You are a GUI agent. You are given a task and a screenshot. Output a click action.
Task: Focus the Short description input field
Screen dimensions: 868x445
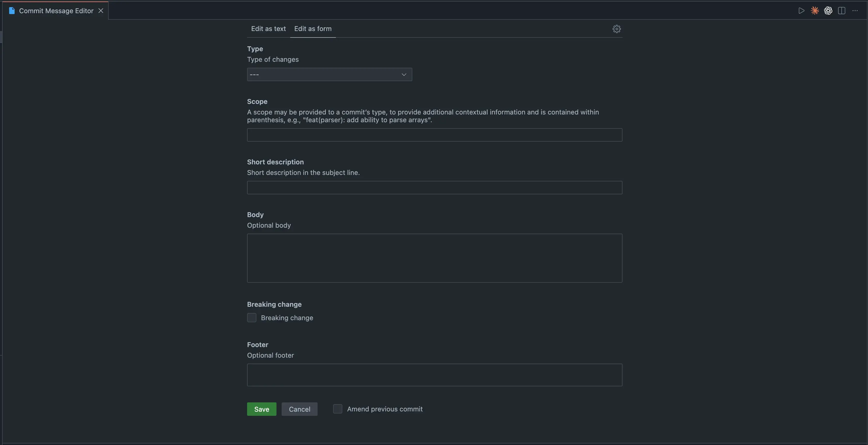coord(434,188)
